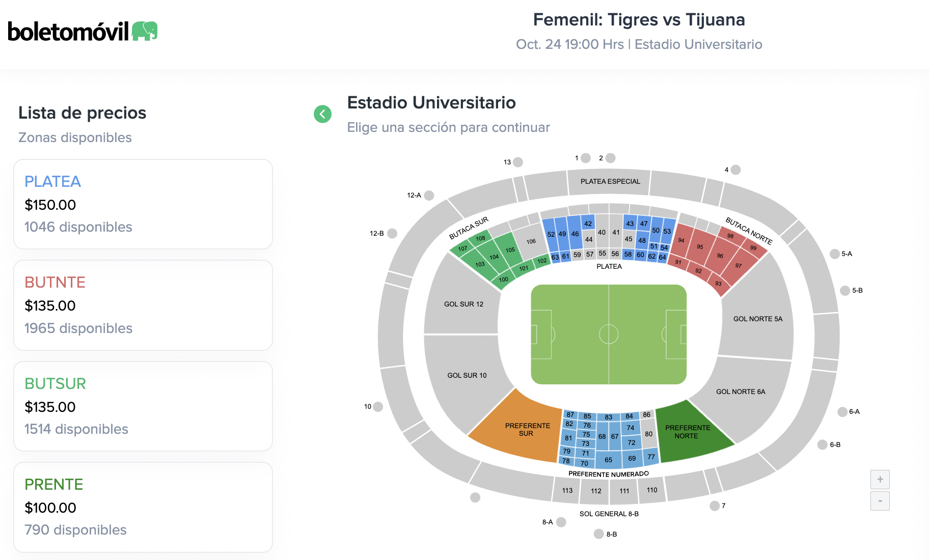Click gate marker 4 circle
The image size is (929, 560).
pos(735,170)
